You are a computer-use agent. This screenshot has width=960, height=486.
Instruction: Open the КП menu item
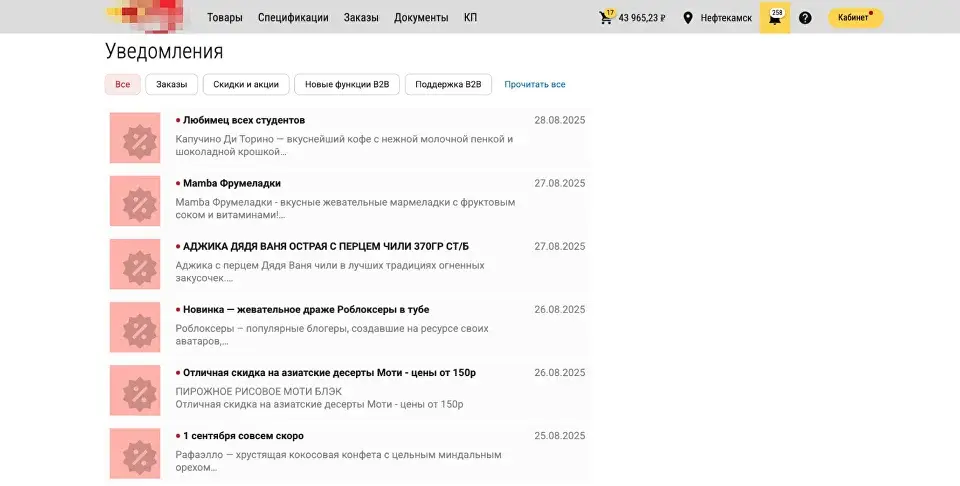(470, 18)
